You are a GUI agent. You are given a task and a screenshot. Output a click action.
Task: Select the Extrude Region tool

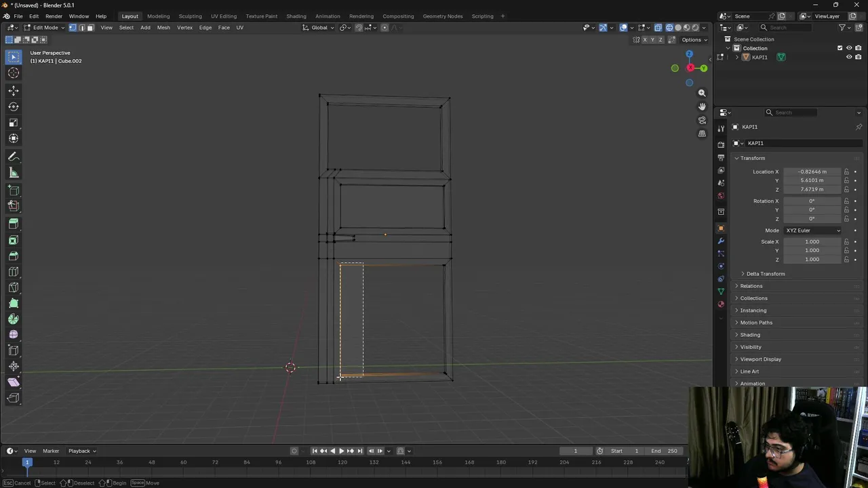[x=14, y=224]
